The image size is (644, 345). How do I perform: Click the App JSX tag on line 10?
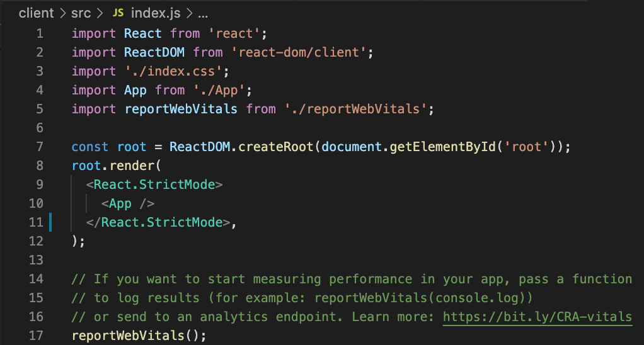(128, 203)
